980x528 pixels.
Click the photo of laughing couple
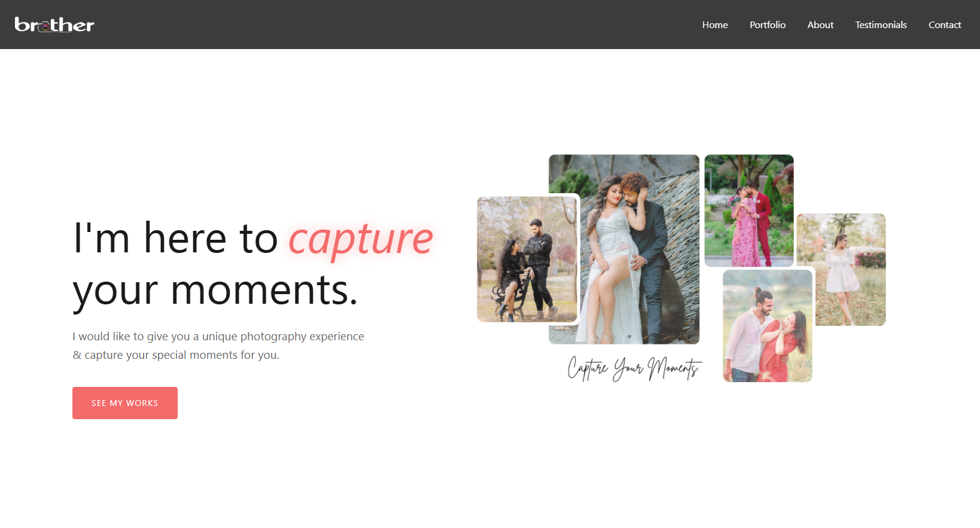click(x=767, y=325)
